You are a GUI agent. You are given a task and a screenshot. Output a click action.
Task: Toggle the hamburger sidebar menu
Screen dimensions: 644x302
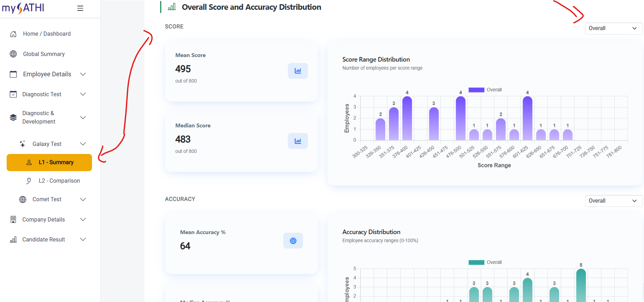pyautogui.click(x=80, y=8)
